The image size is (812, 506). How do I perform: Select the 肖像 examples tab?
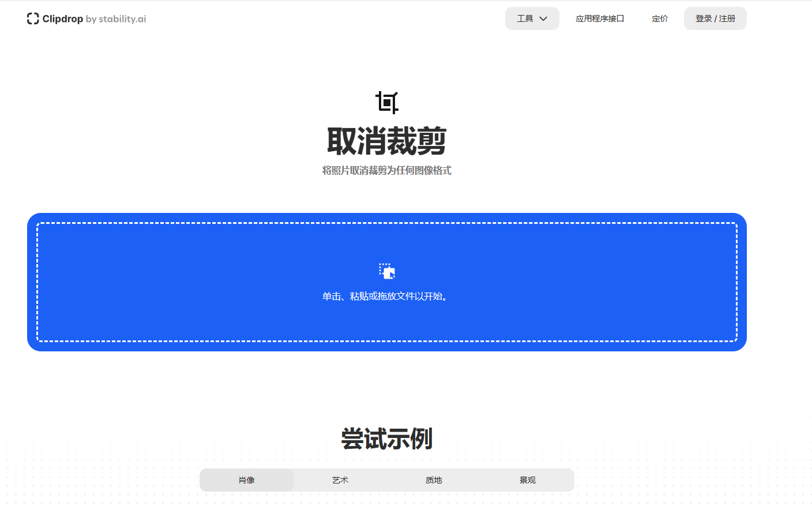point(246,479)
